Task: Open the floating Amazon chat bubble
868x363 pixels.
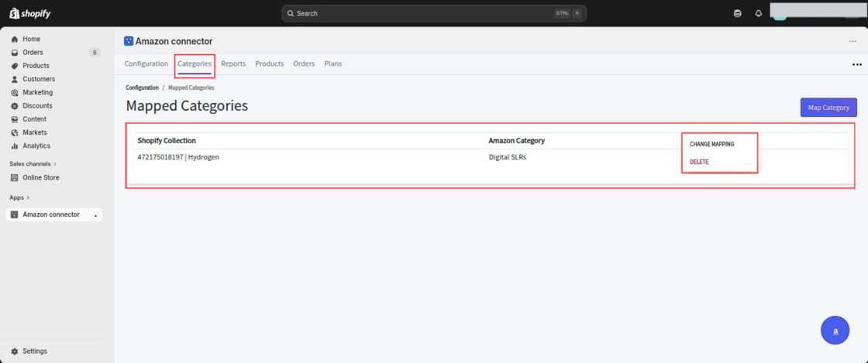Action: [x=835, y=330]
